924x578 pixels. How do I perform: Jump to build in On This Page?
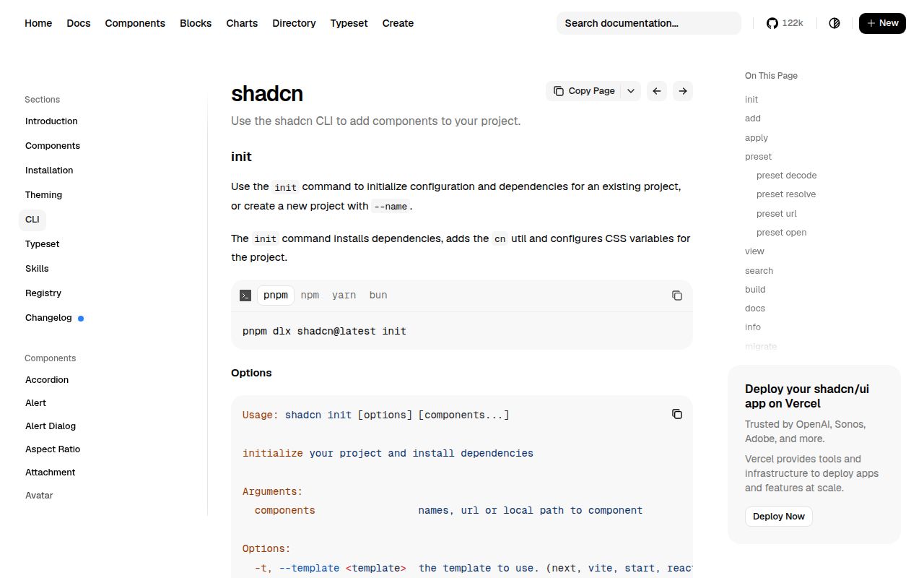pos(755,290)
